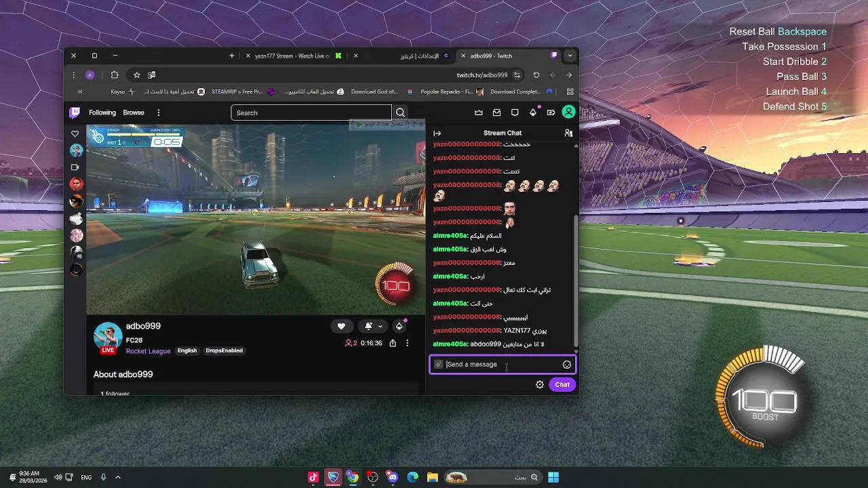Open the browser three-dot main menu

coord(74,75)
